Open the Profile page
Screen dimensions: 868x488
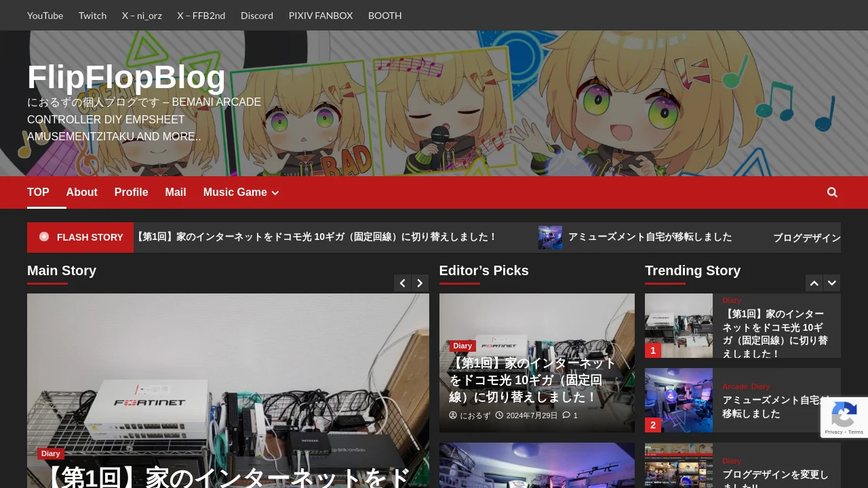click(132, 192)
